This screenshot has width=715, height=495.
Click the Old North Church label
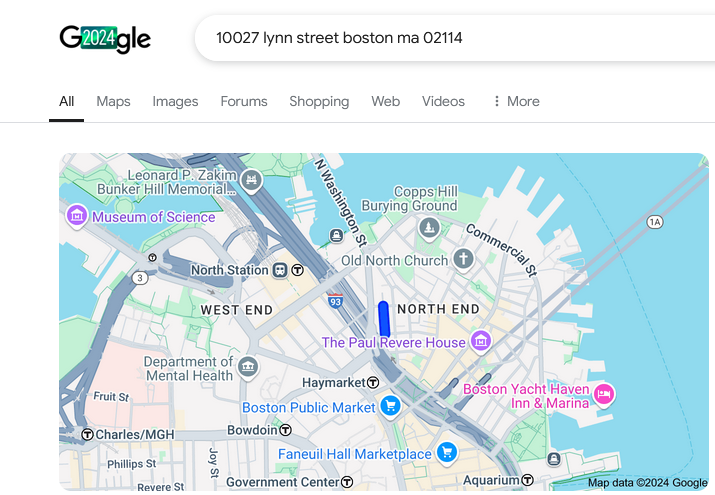[395, 261]
